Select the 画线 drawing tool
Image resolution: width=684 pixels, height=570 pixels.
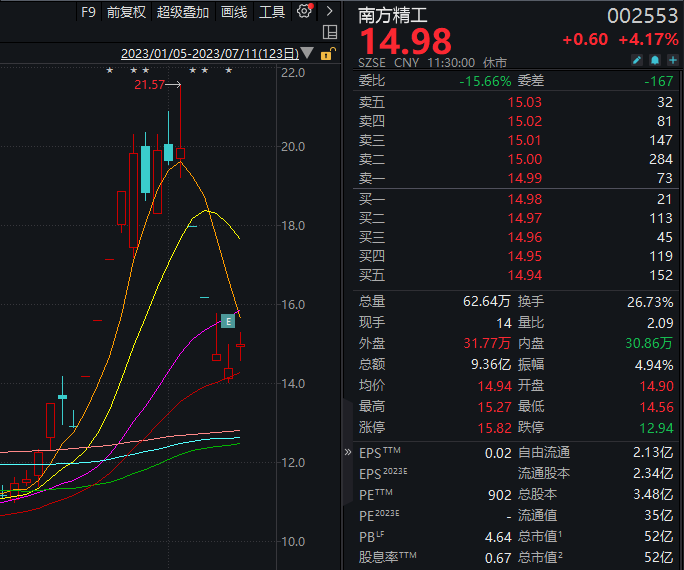click(x=234, y=12)
